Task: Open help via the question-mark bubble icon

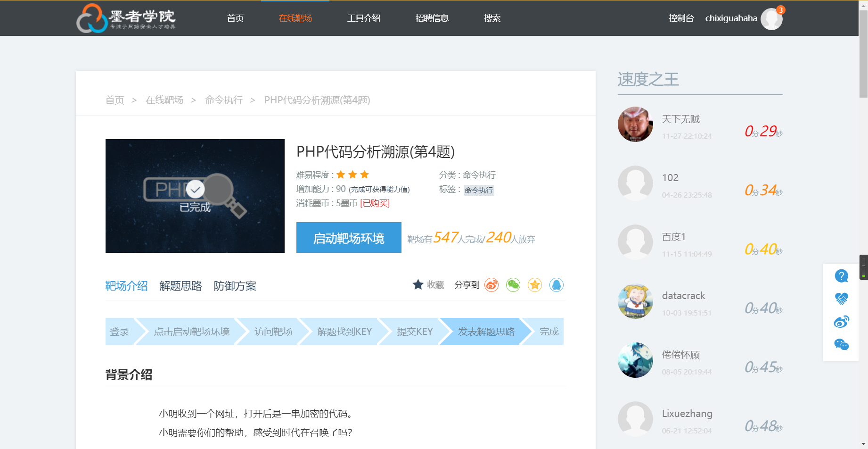Action: (842, 275)
